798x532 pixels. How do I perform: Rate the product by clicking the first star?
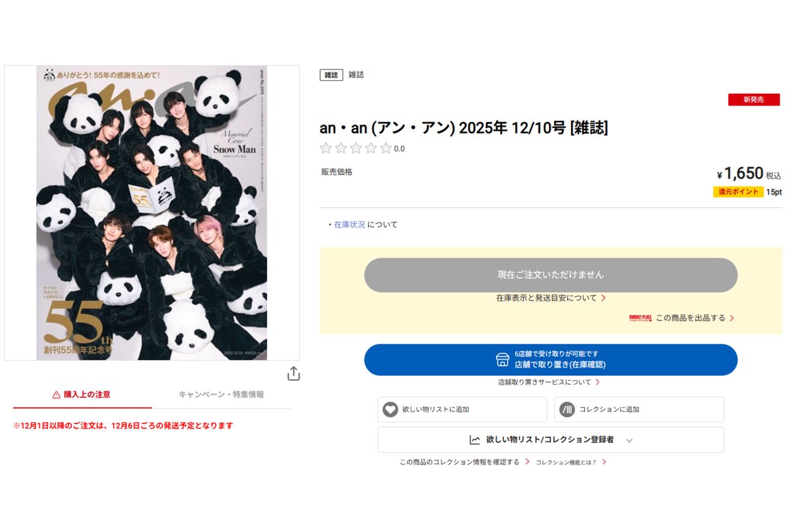[x=326, y=148]
